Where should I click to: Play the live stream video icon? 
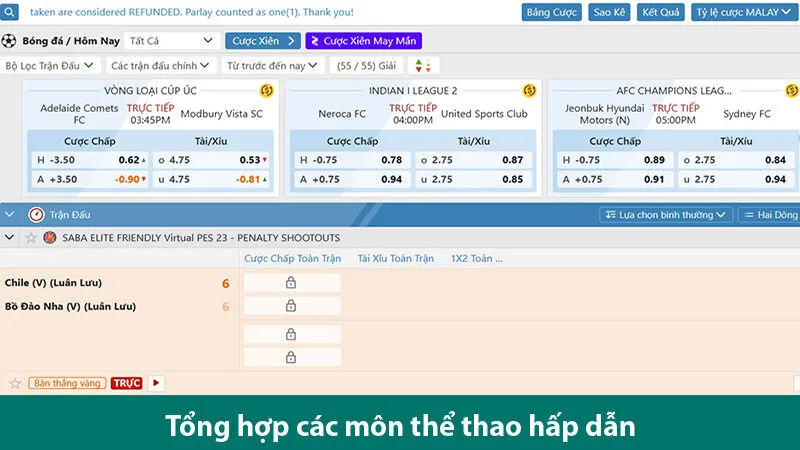click(x=156, y=383)
